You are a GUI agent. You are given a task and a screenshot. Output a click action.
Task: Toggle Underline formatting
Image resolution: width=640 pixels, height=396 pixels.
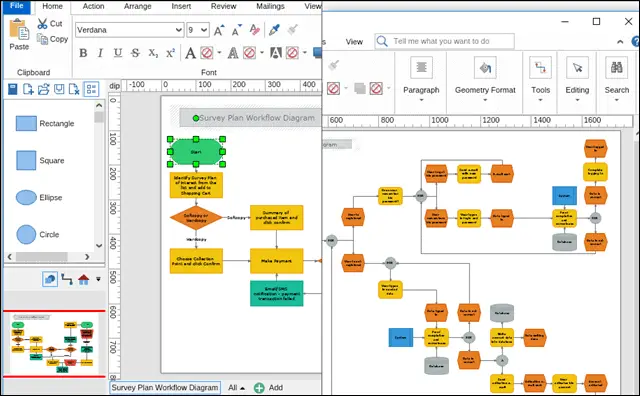[x=118, y=53]
